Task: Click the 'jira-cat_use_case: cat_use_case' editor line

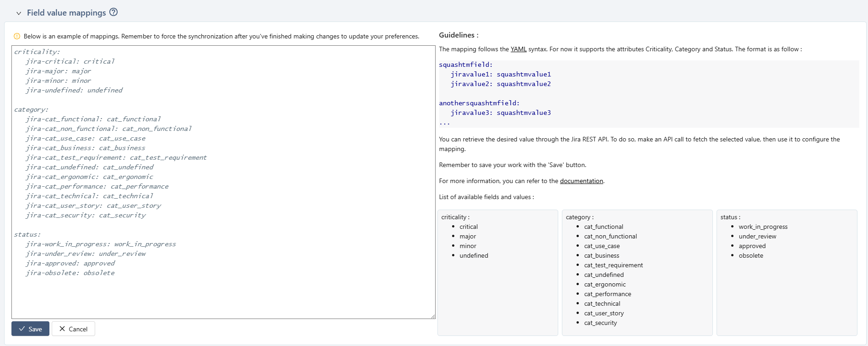Action: click(x=86, y=138)
